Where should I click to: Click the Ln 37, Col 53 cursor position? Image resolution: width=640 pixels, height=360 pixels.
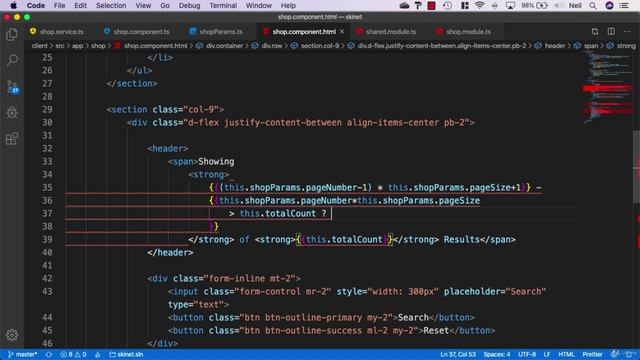[x=458, y=354]
